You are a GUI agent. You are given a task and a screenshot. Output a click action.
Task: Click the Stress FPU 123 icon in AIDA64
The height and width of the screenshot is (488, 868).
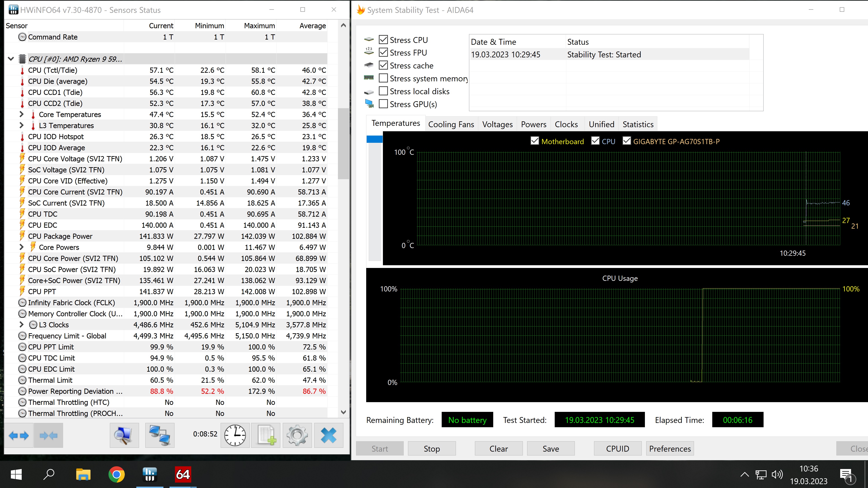coord(369,52)
